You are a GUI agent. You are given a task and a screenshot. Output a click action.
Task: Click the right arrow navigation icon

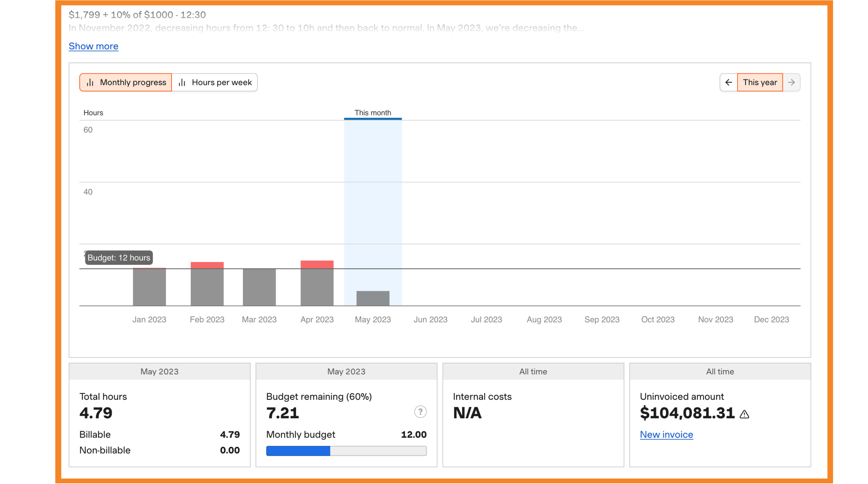tap(792, 82)
